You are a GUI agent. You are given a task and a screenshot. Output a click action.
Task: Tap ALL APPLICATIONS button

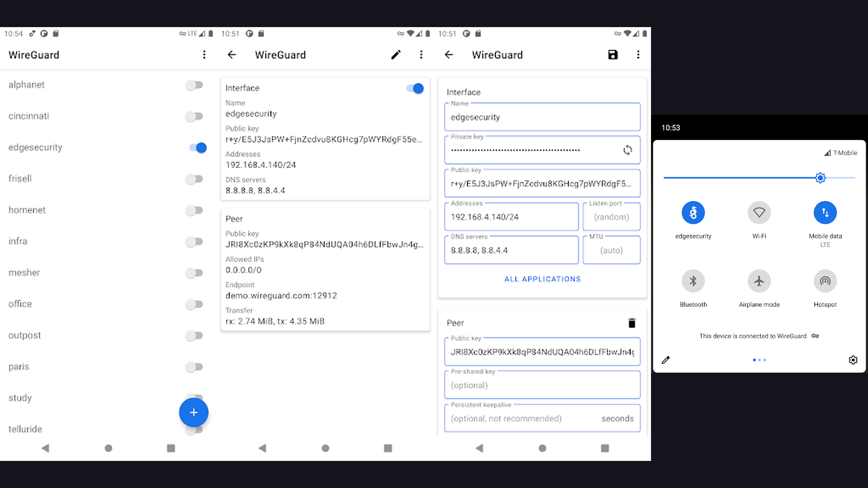point(542,279)
